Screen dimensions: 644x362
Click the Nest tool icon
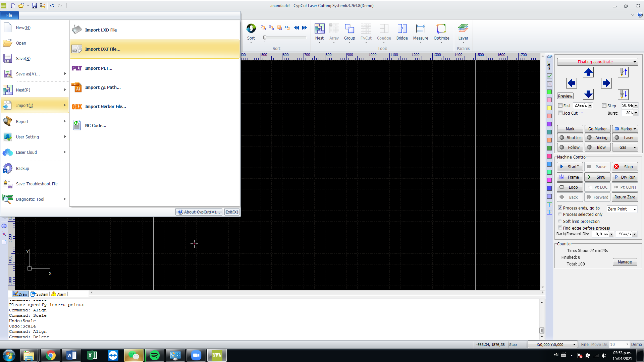coord(319,29)
